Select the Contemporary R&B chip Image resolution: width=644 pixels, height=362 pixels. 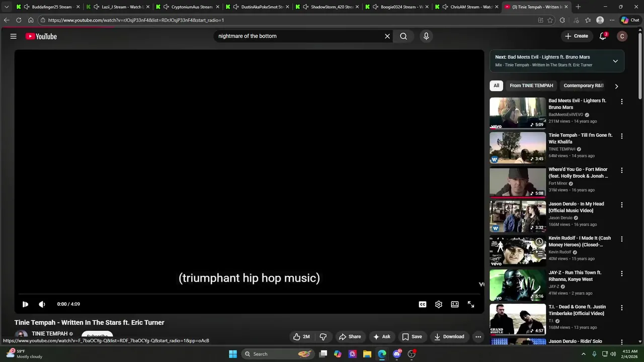pyautogui.click(x=584, y=85)
